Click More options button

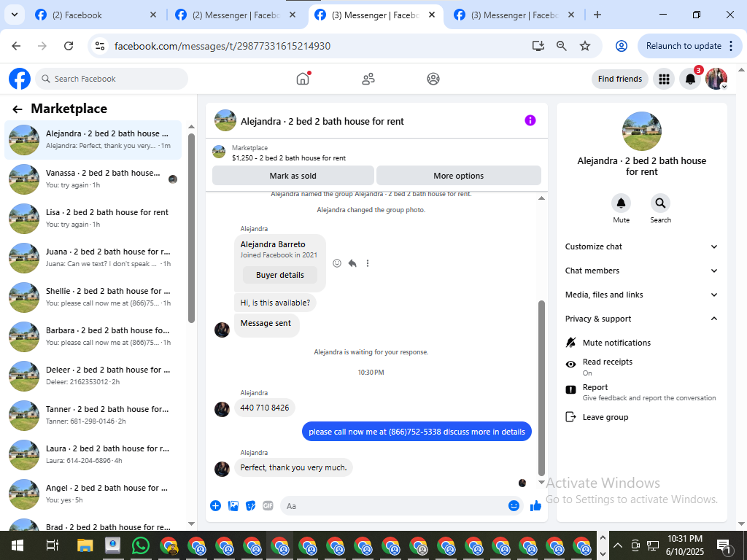click(458, 176)
